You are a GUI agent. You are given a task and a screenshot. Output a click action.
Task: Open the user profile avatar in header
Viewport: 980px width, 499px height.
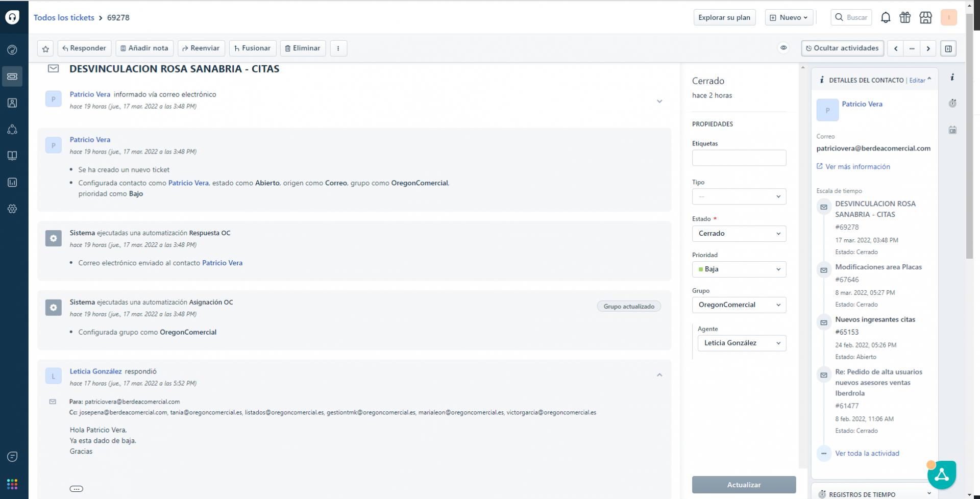[949, 17]
